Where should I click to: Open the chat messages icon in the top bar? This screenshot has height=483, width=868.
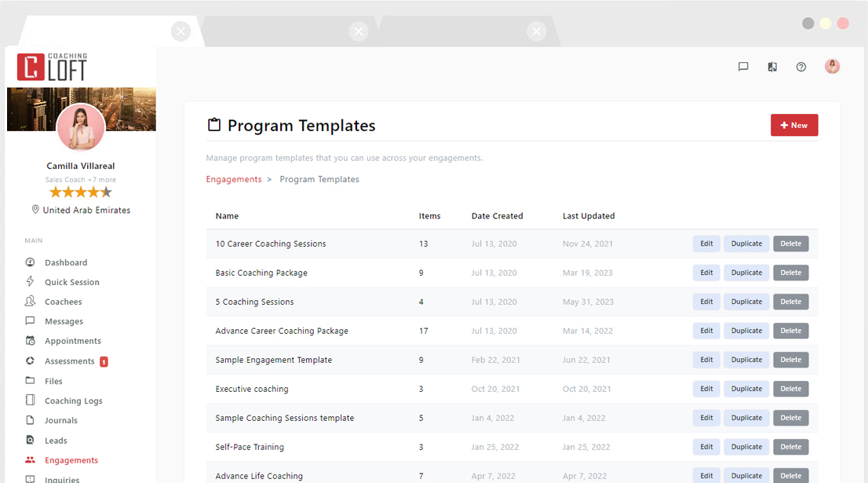(742, 67)
